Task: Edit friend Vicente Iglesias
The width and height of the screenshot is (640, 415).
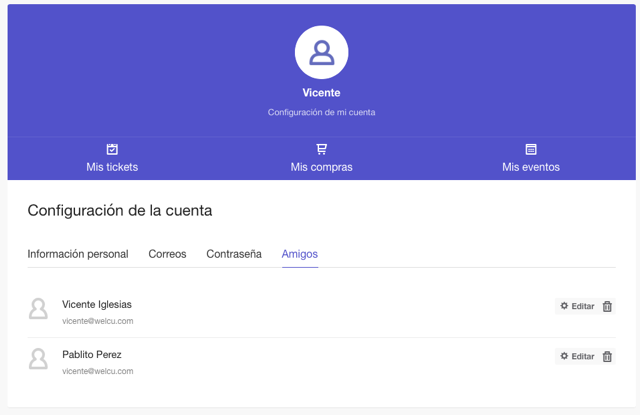Action: tap(577, 306)
